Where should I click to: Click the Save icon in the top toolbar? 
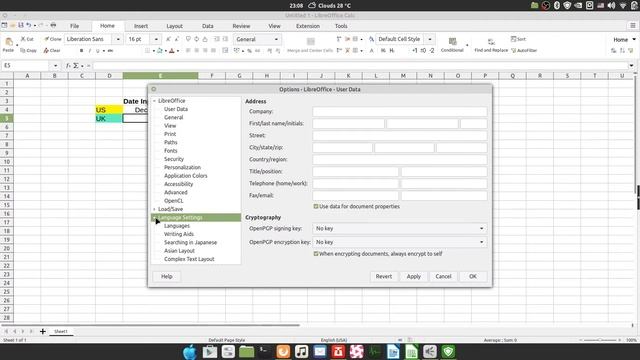click(21, 25)
